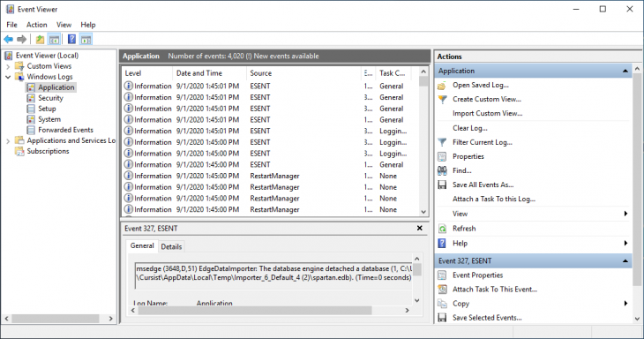Click the Subscriptions icon in tree
Image resolution: width=644 pixels, height=339 pixels.
19,151
